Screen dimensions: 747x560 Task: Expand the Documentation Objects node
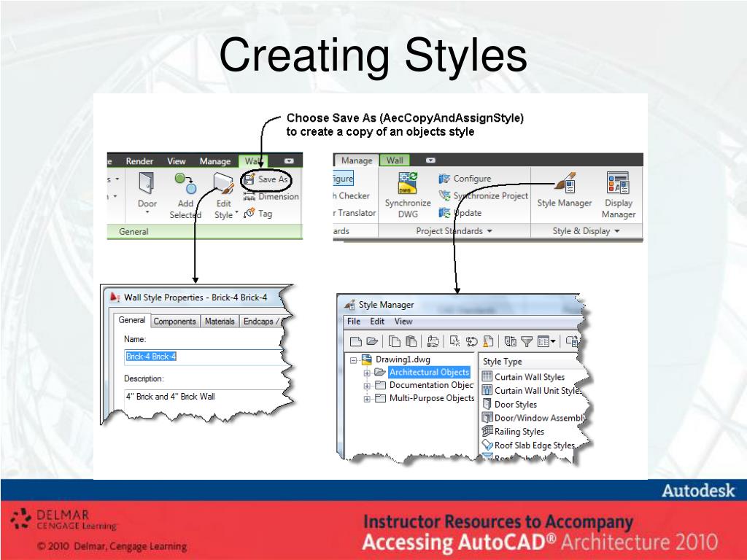coord(367,386)
